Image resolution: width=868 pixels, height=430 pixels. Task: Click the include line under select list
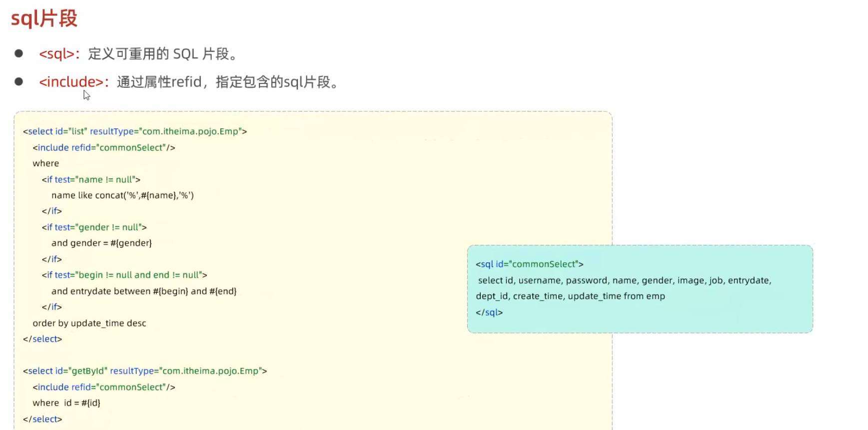[104, 147]
